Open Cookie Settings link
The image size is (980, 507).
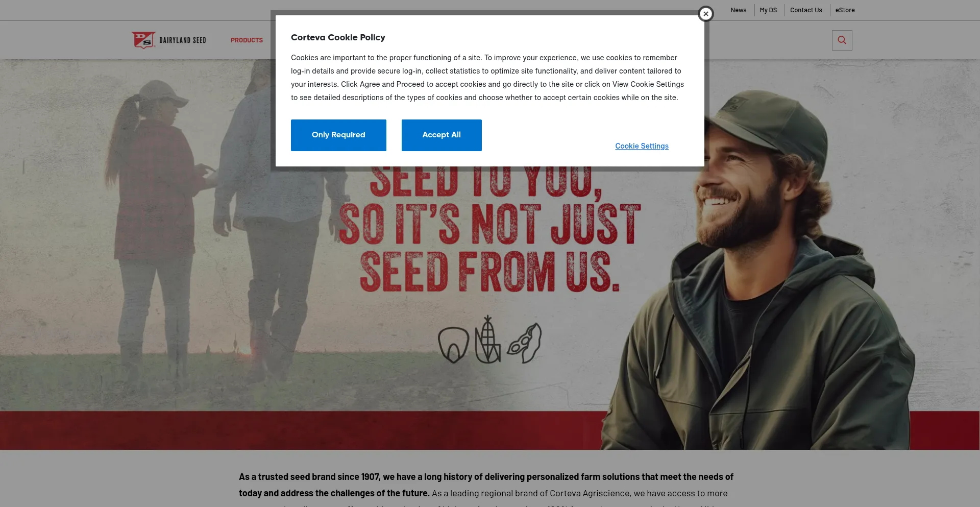[642, 146]
